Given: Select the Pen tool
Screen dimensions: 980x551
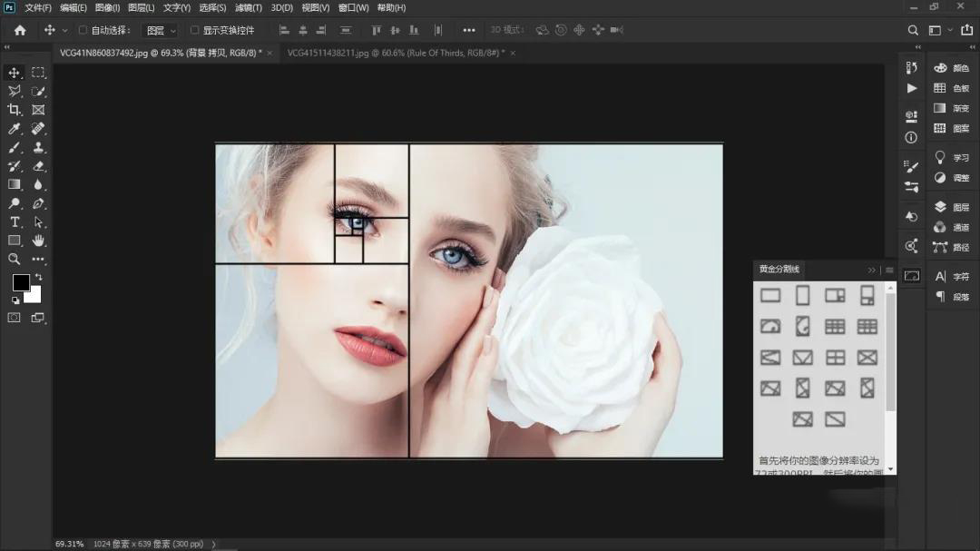Looking at the screenshot, I should [x=38, y=203].
